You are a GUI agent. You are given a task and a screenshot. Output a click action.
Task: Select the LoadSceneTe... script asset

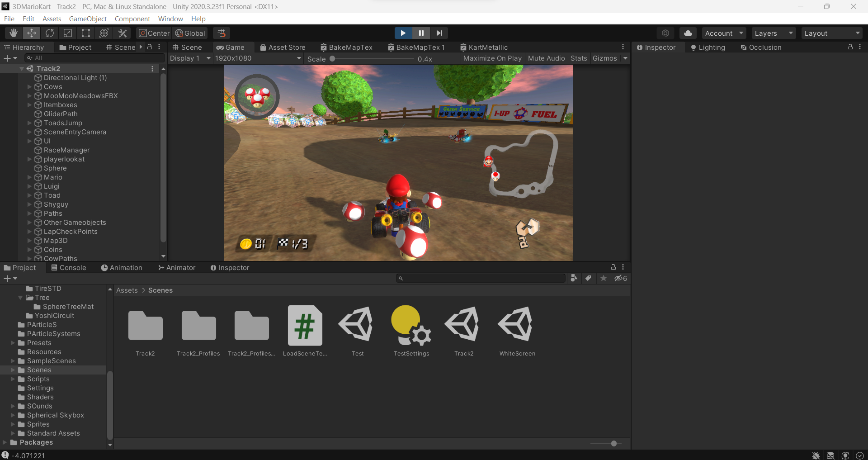click(305, 331)
